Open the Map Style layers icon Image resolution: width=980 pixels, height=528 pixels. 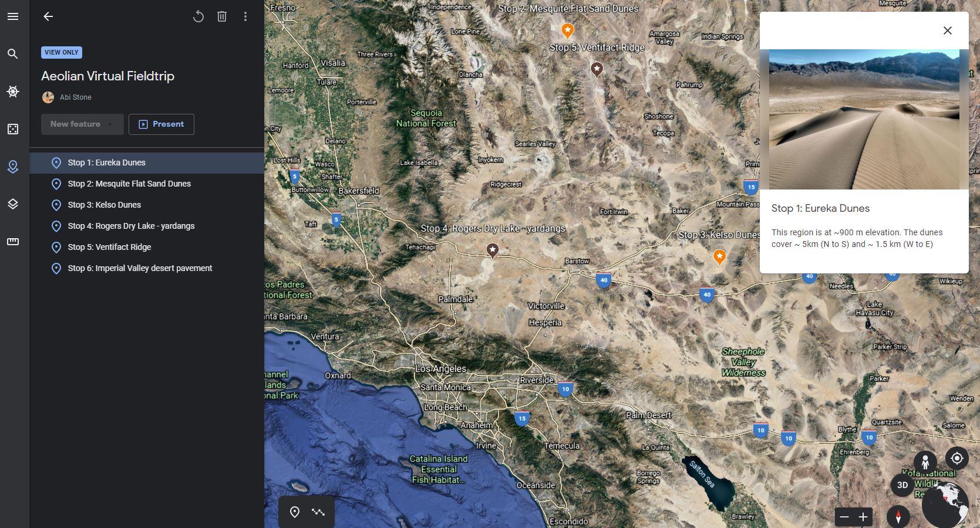click(13, 204)
